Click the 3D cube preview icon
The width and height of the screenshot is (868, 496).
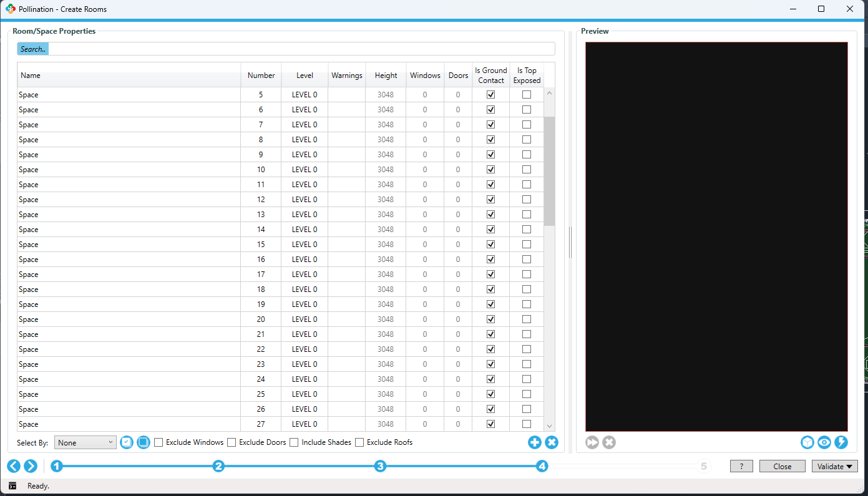coord(807,442)
